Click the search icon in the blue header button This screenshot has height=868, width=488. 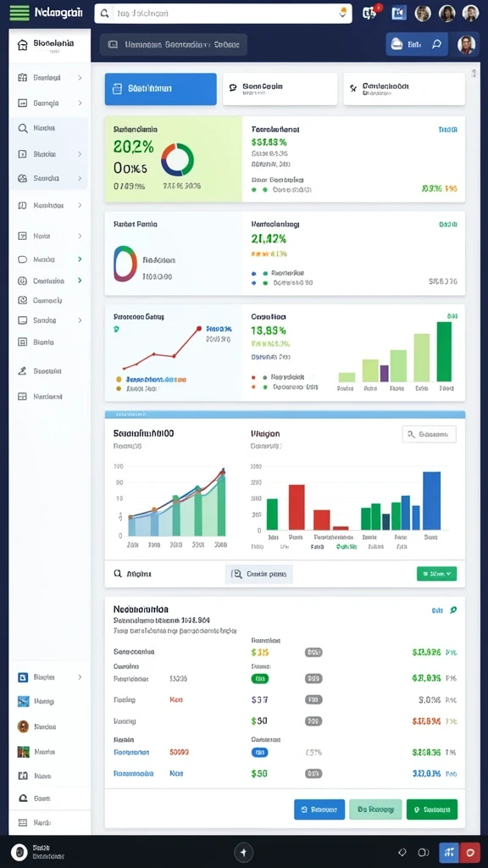[x=436, y=45]
